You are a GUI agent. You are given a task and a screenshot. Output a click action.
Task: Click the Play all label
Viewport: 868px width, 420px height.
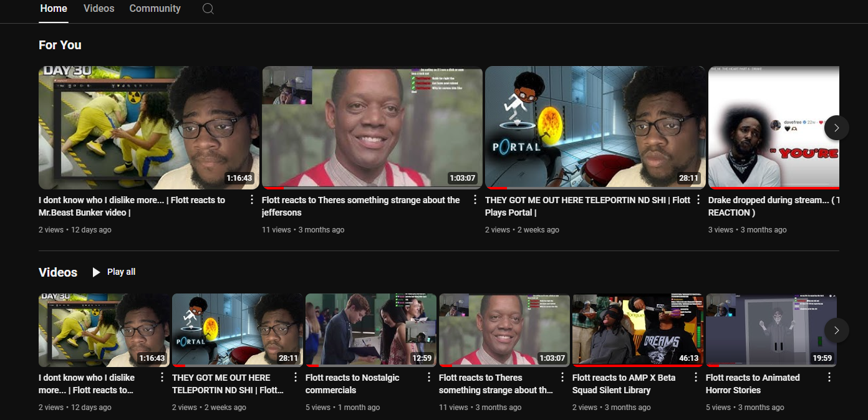(121, 272)
